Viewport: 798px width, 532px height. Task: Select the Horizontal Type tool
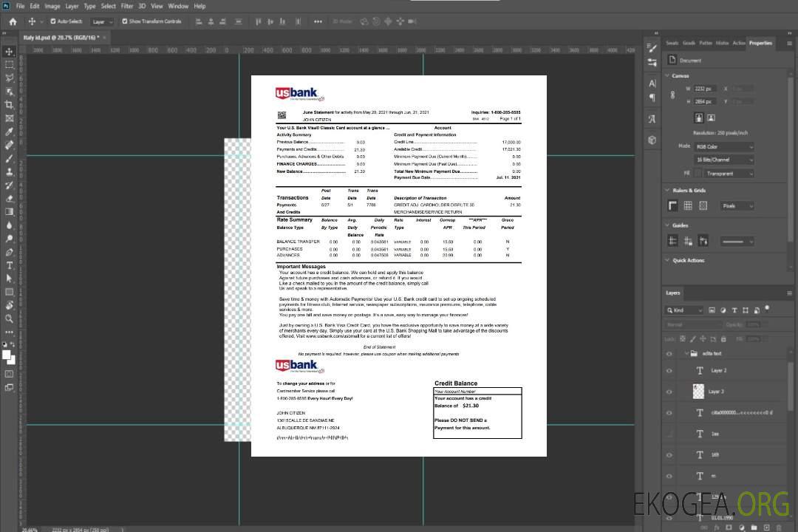point(9,265)
